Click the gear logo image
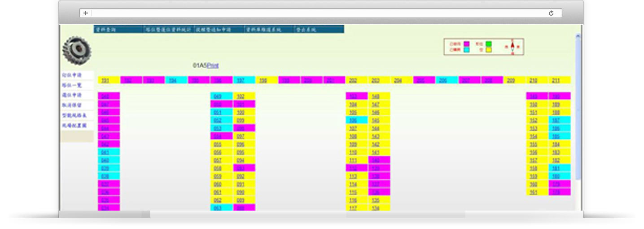Screen dimensions: 644x229 click(x=77, y=50)
